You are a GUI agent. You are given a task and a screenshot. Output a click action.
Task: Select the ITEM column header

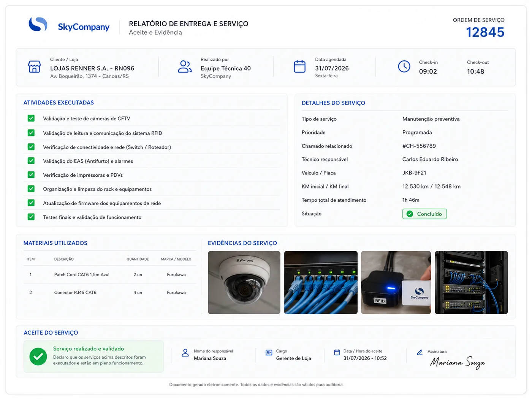coord(31,259)
